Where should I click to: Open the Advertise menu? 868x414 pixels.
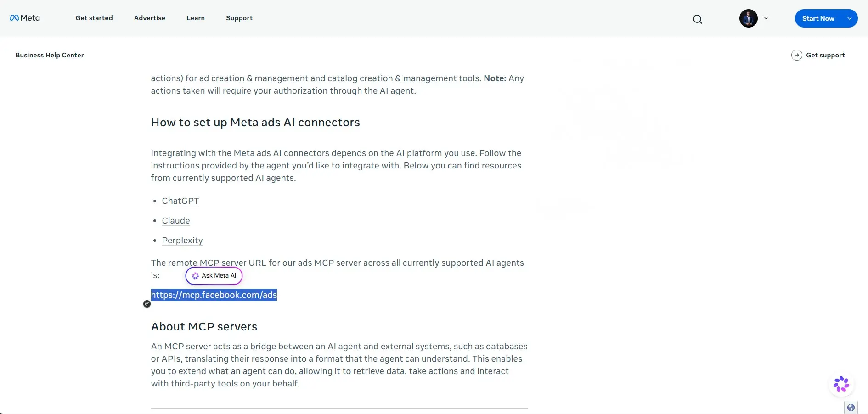tap(150, 18)
